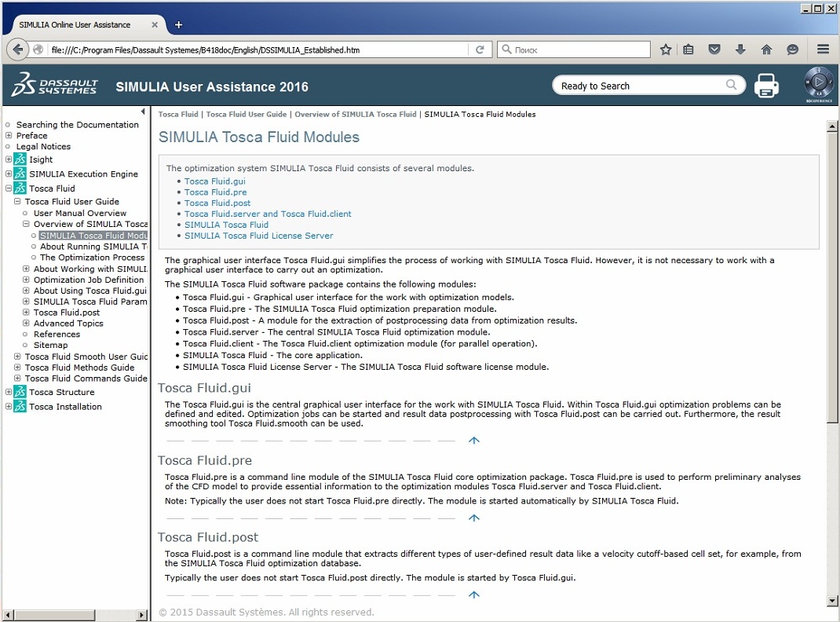
Task: Open a new browser tab
Action: pos(178,24)
